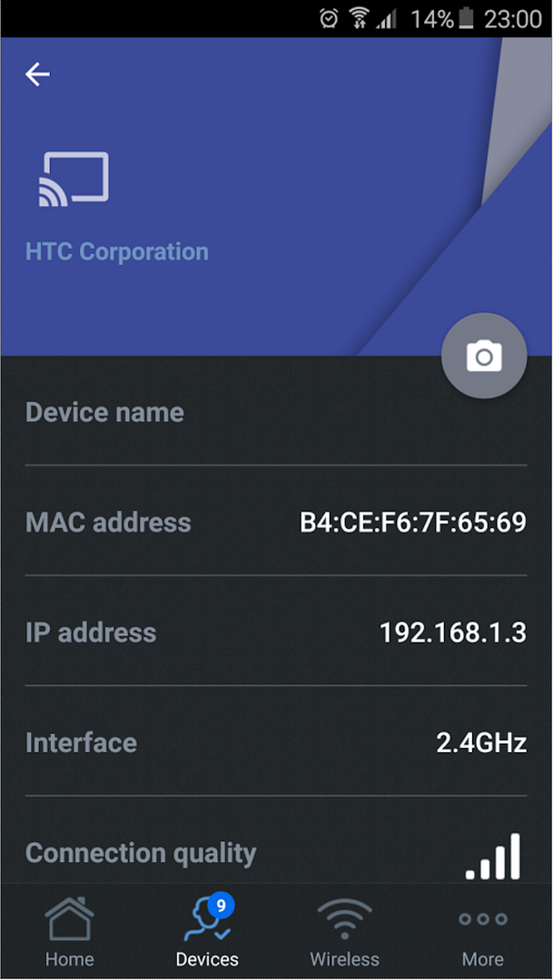The height and width of the screenshot is (980, 553).
Task: Tap the Connection quality row label
Action: click(x=141, y=853)
